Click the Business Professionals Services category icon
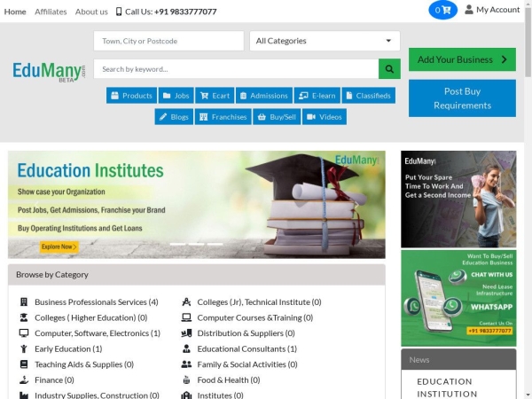This screenshot has width=532, height=399. [24, 301]
